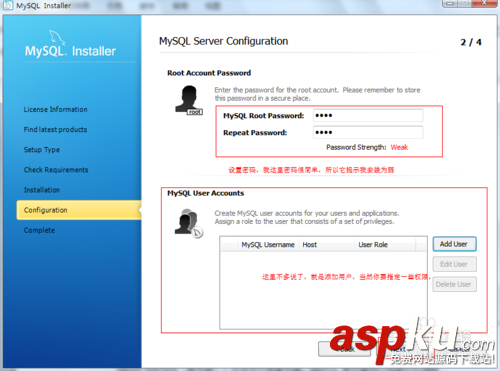Image resolution: width=500 pixels, height=371 pixels.
Task: Click the root account silhouette icon
Action: 189,100
